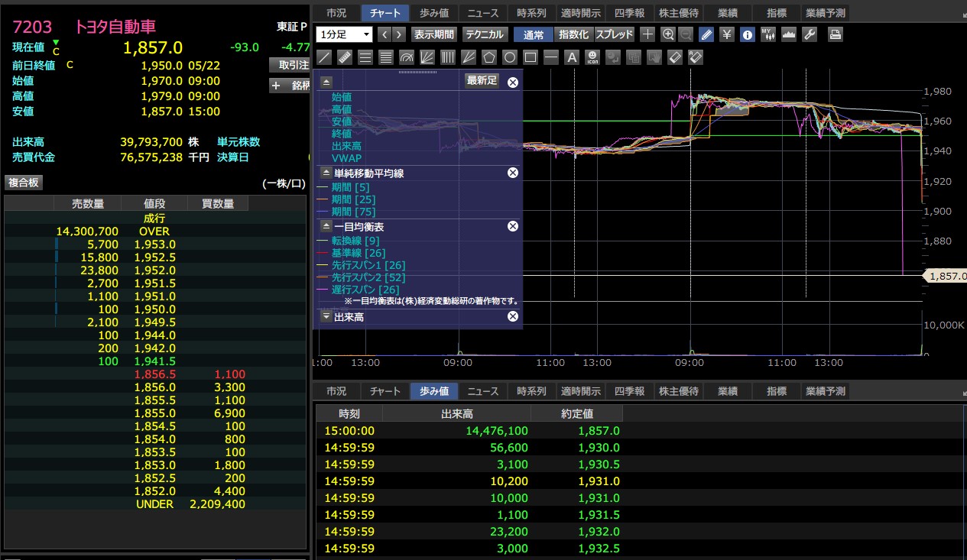Switch lower panel to チャート tab
This screenshot has width=967, height=560.
[385, 391]
